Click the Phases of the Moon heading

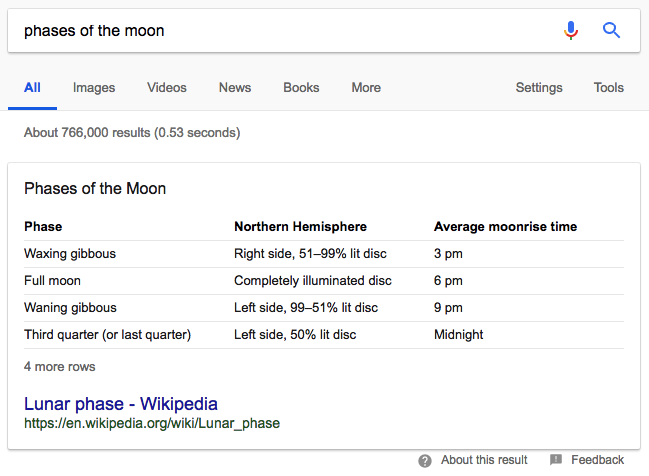(95, 189)
